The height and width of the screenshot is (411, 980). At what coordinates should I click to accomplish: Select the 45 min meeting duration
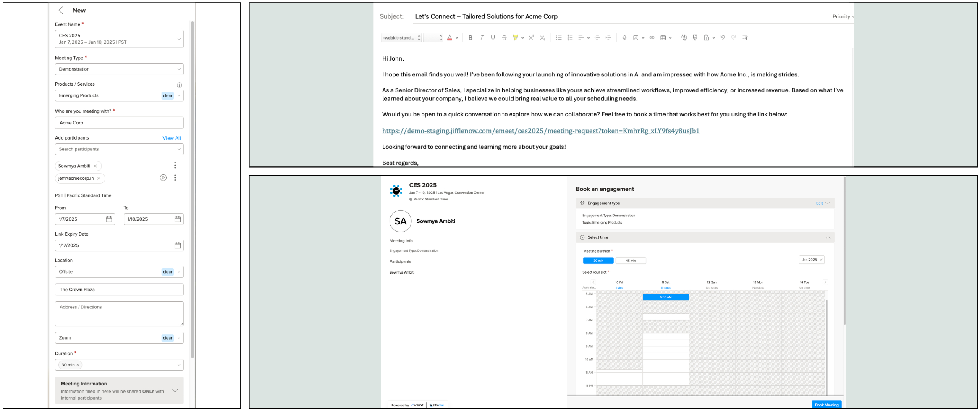[631, 261]
